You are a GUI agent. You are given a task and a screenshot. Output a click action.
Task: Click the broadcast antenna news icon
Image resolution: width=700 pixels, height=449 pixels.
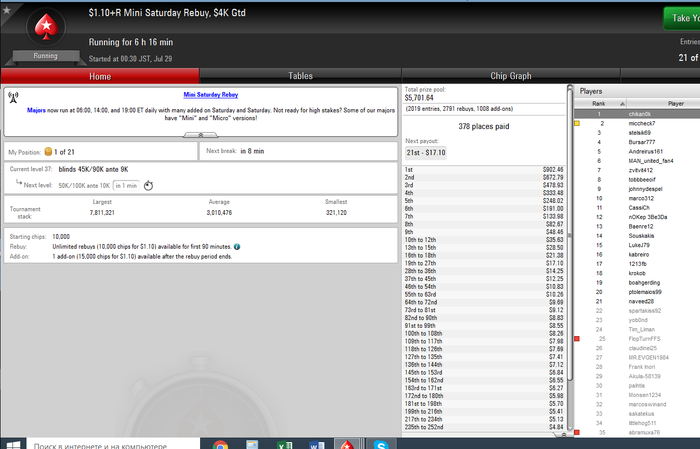[x=13, y=97]
